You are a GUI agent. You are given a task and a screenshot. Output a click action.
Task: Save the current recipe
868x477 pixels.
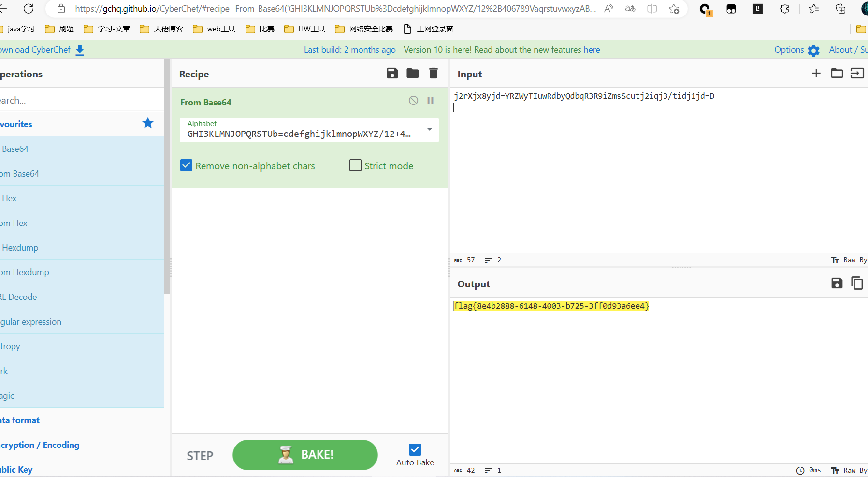(x=392, y=74)
